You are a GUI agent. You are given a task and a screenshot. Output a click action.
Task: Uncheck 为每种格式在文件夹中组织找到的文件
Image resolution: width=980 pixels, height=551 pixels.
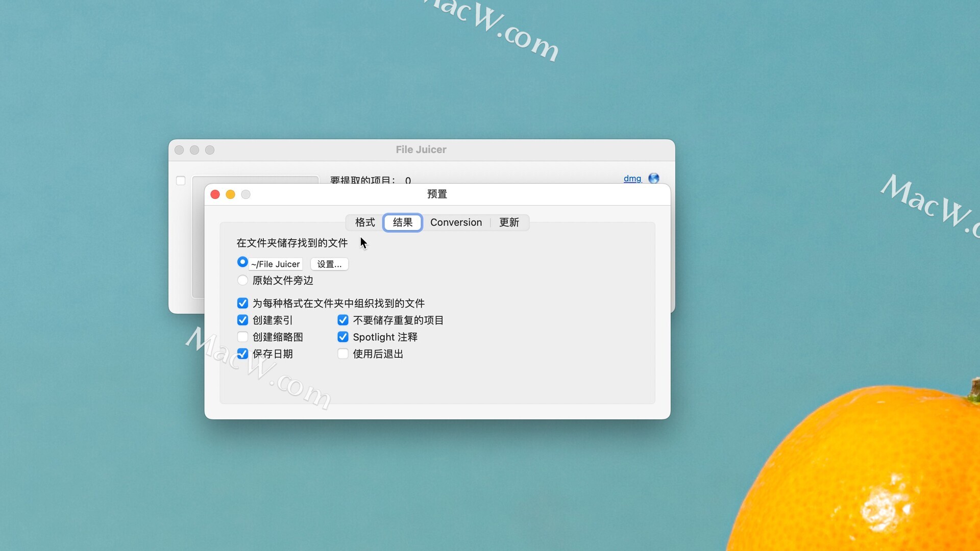click(x=242, y=303)
